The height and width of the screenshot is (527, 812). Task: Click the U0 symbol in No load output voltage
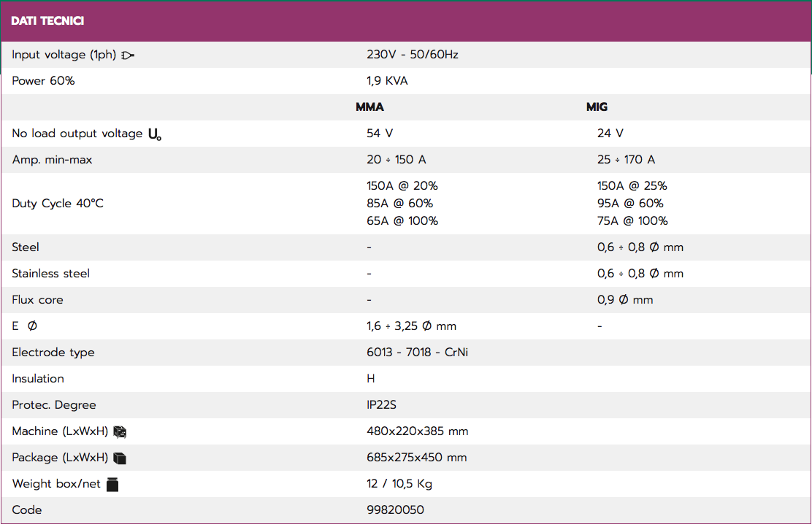[155, 134]
